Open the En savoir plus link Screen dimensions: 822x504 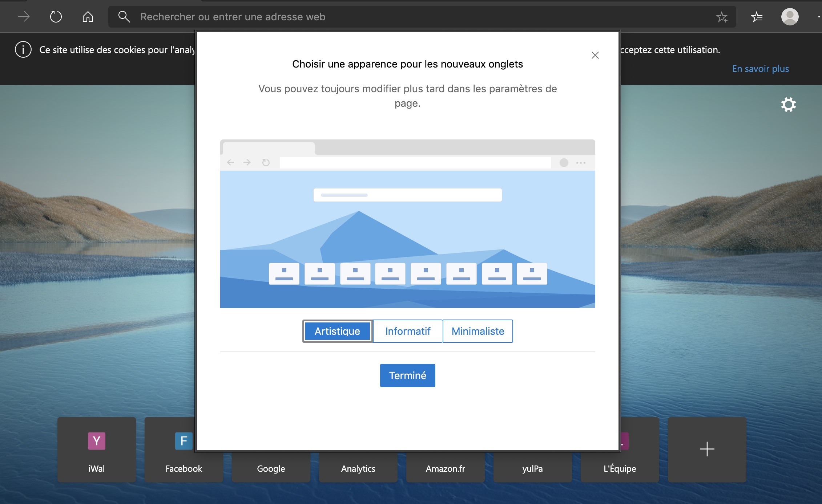[760, 69]
